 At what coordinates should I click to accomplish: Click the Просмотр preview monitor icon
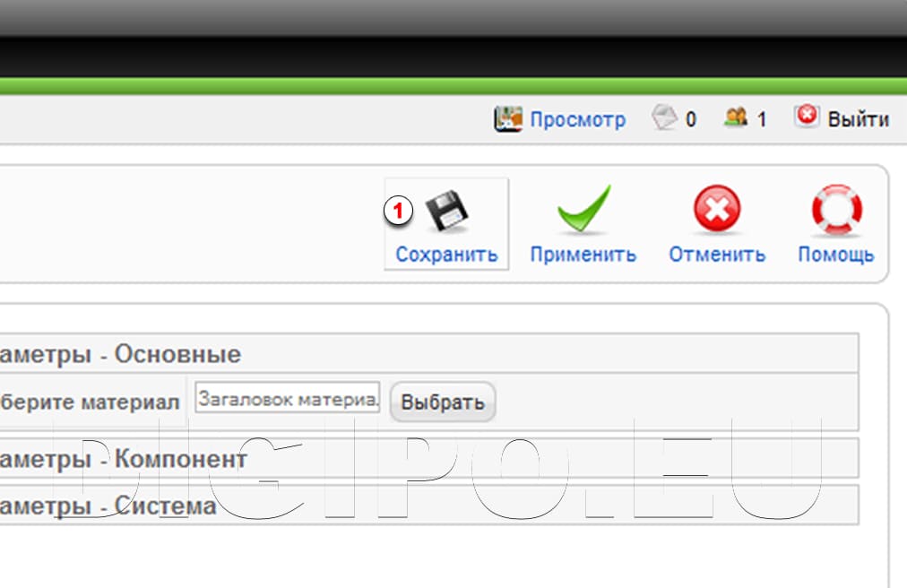point(508,117)
